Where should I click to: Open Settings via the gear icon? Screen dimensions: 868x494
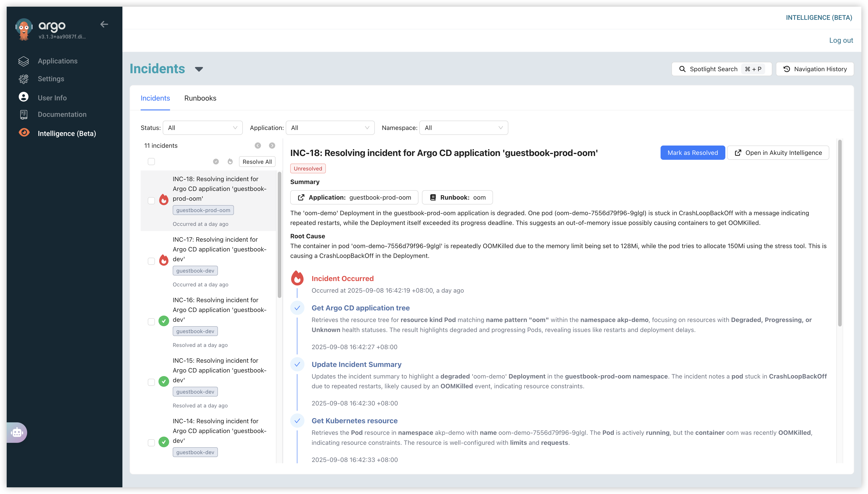click(23, 79)
